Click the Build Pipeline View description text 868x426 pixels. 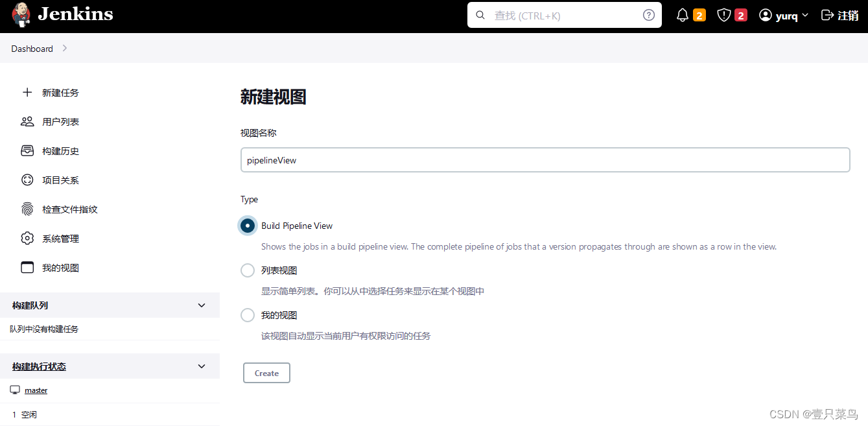519,246
